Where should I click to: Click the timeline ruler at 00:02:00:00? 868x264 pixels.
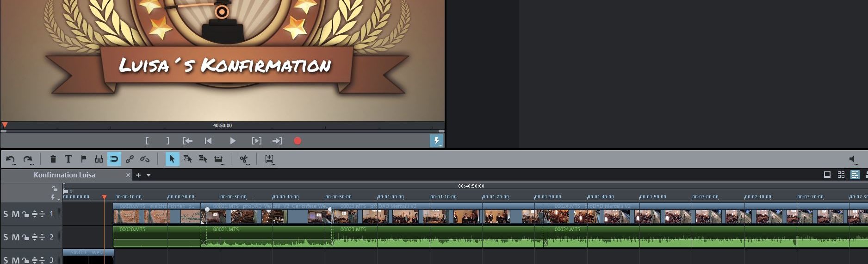(x=705, y=197)
